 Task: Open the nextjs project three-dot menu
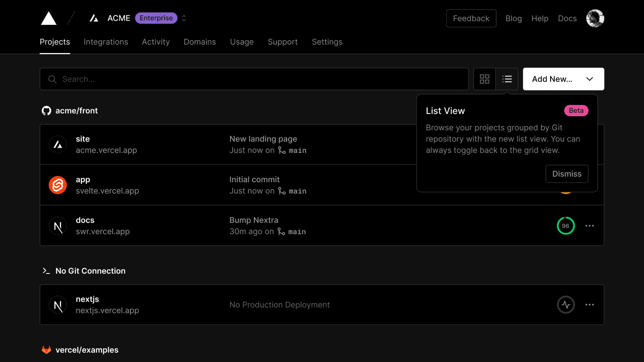pyautogui.click(x=589, y=305)
